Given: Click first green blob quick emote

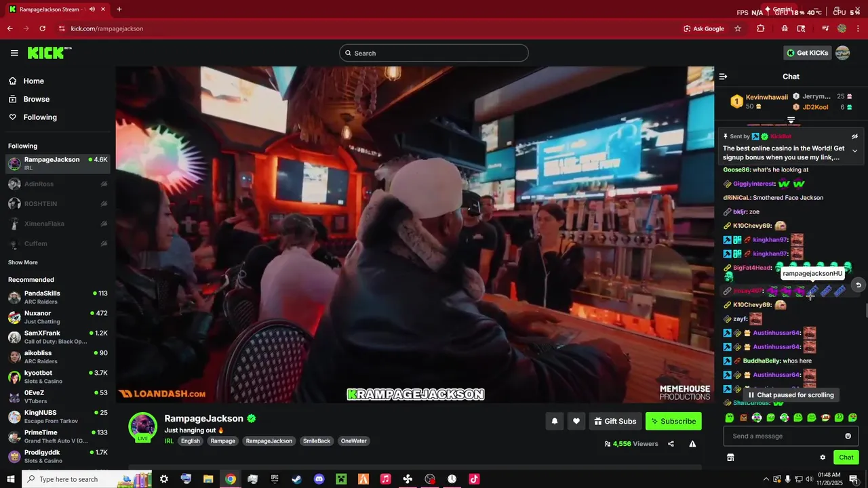Looking at the screenshot, I should pos(730,418).
